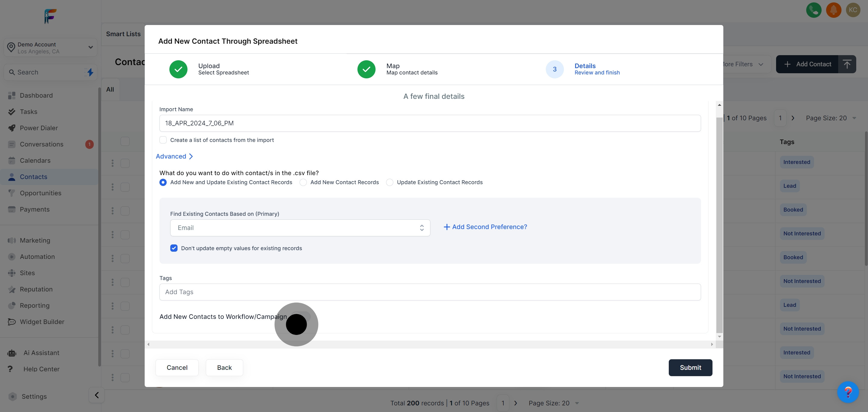Collapse the Advanced section chevron
868x412 pixels.
tap(191, 156)
